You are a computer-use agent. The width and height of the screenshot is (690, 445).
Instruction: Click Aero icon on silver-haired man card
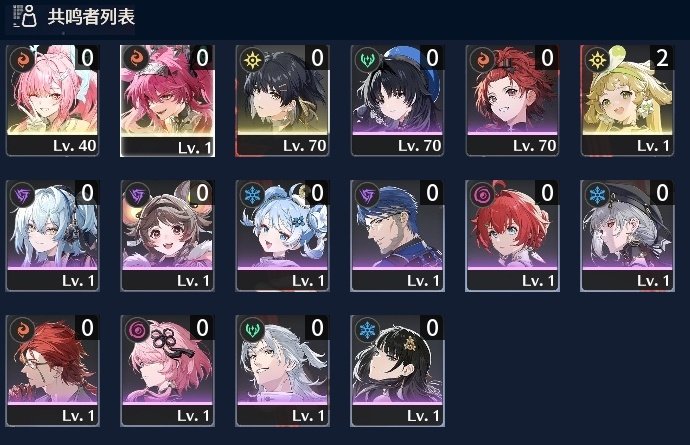click(x=253, y=330)
